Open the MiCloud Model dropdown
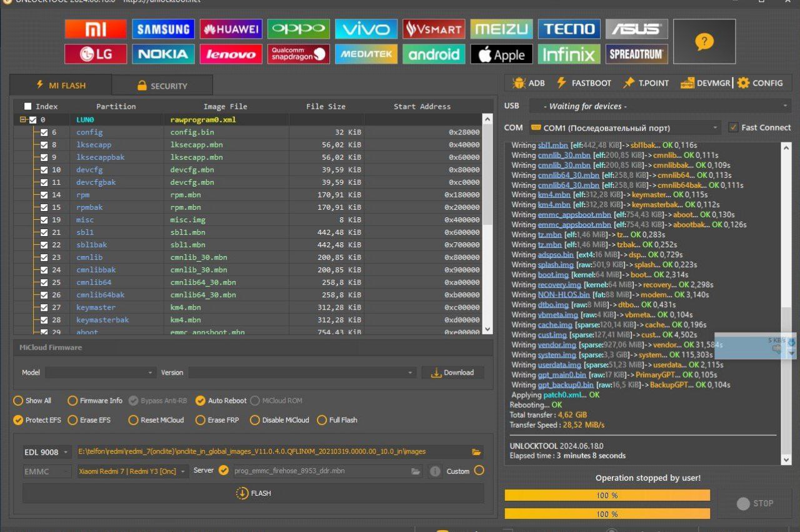The image size is (800, 532). tap(100, 372)
